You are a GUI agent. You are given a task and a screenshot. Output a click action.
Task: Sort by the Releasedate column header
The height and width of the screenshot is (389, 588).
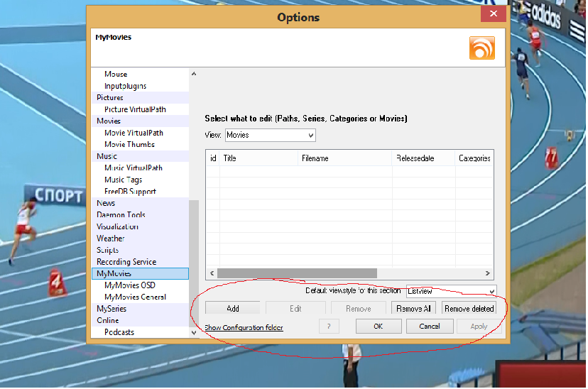424,158
